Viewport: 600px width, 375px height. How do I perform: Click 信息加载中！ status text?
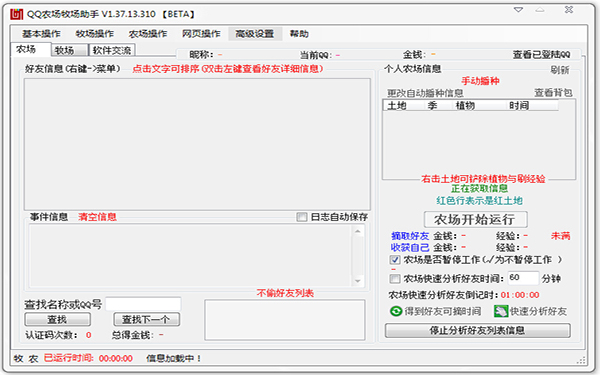point(174,358)
